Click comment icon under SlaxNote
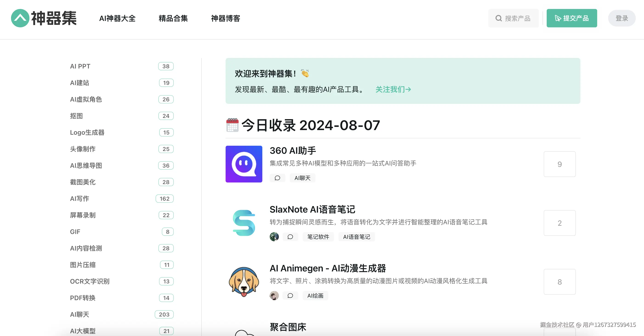The height and width of the screenshot is (336, 644). [x=290, y=237]
